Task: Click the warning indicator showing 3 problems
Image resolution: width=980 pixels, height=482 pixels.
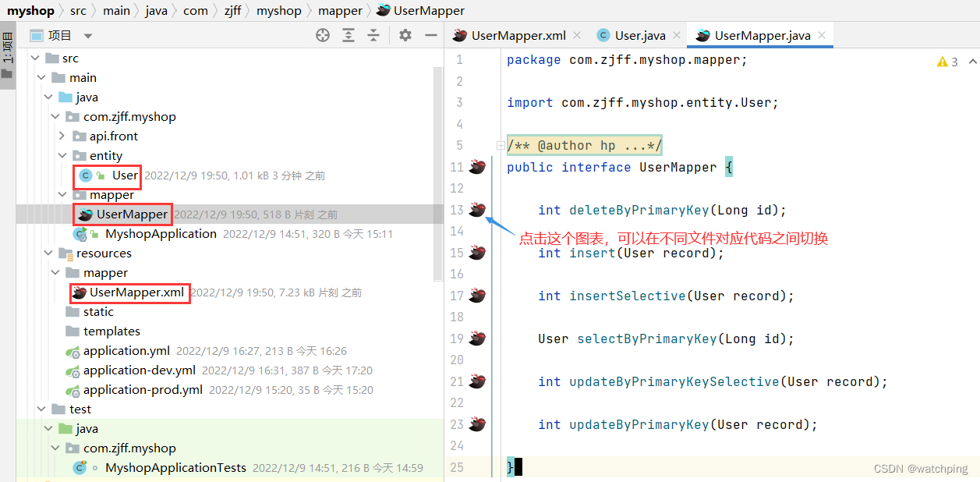Action: (x=947, y=62)
